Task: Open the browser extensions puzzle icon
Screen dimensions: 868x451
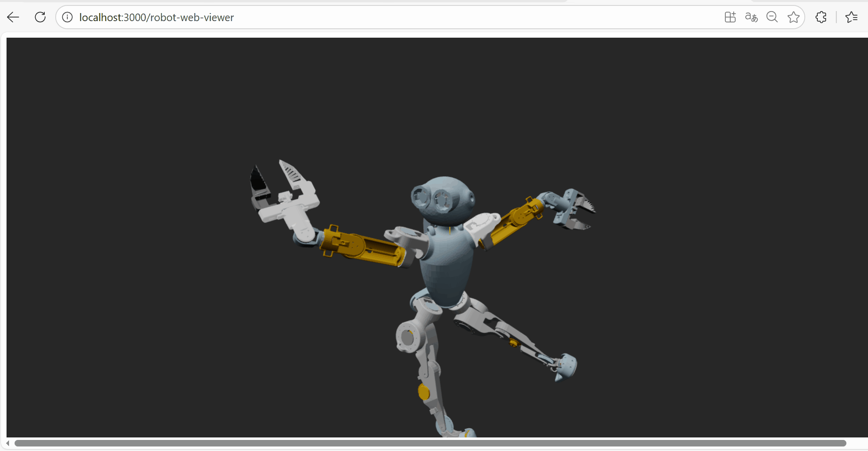Action: click(x=821, y=18)
